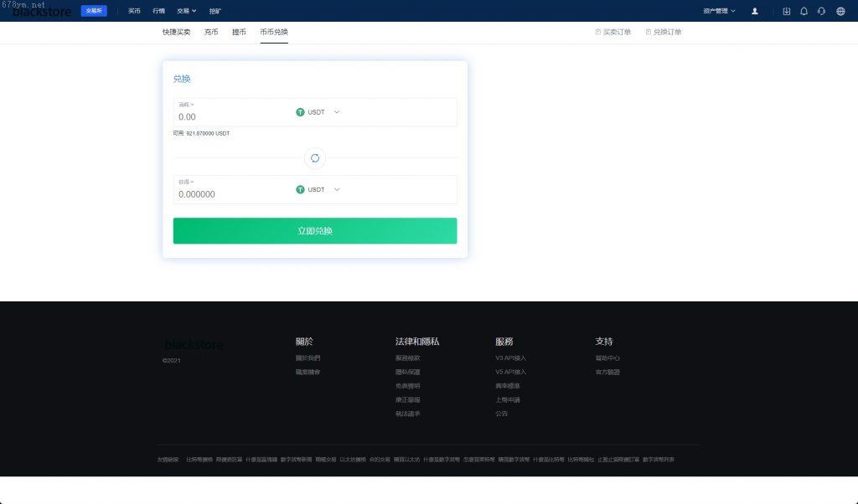
Task: Click the blackstore logo in header
Action: (42, 12)
